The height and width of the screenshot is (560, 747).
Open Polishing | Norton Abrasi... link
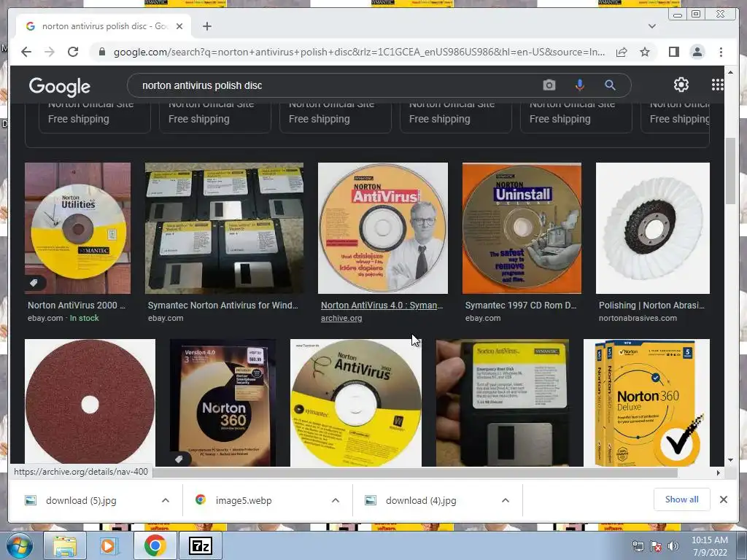tap(651, 306)
